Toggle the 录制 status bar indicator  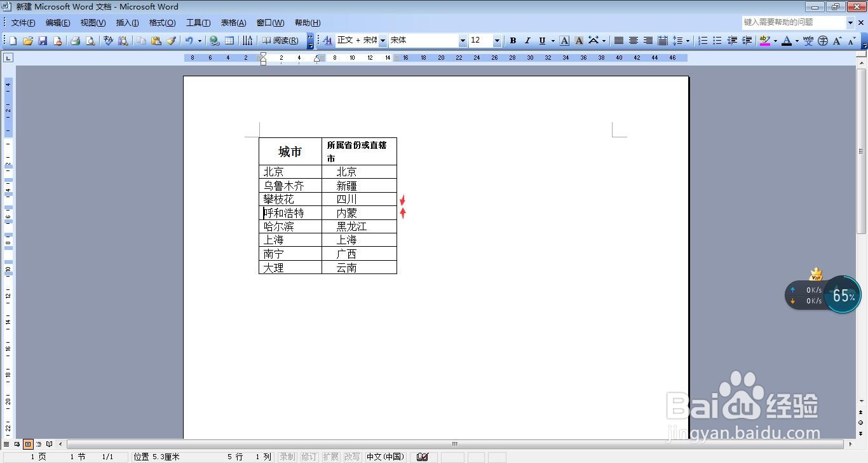point(287,457)
